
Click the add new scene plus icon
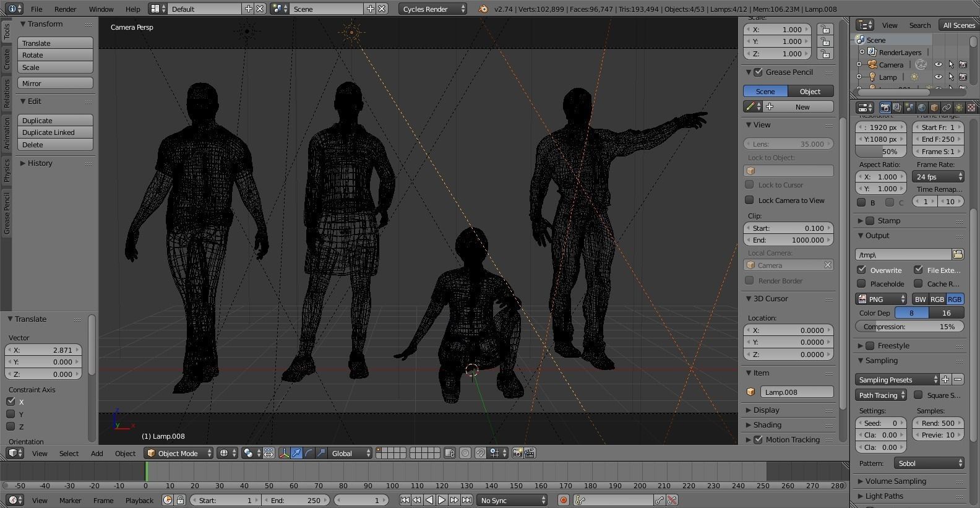(371, 9)
